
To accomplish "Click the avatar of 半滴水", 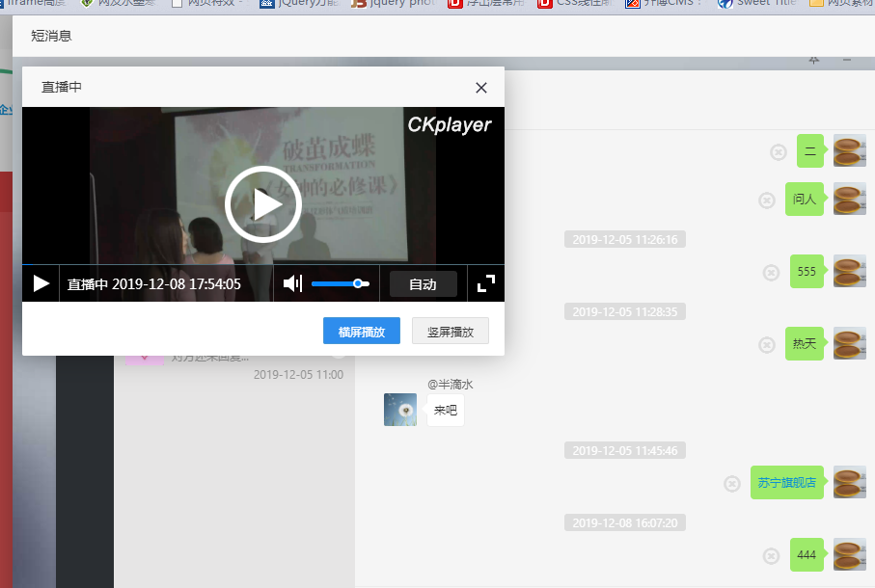I will tap(400, 410).
